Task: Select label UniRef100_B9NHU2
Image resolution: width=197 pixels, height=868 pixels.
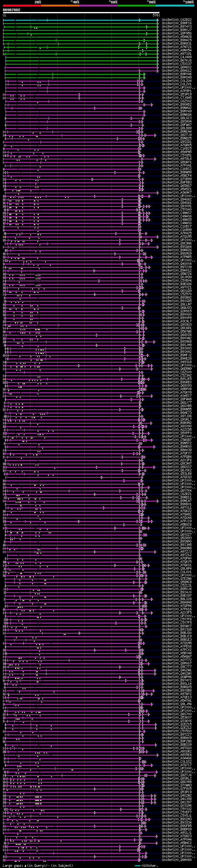Action: (x=177, y=108)
